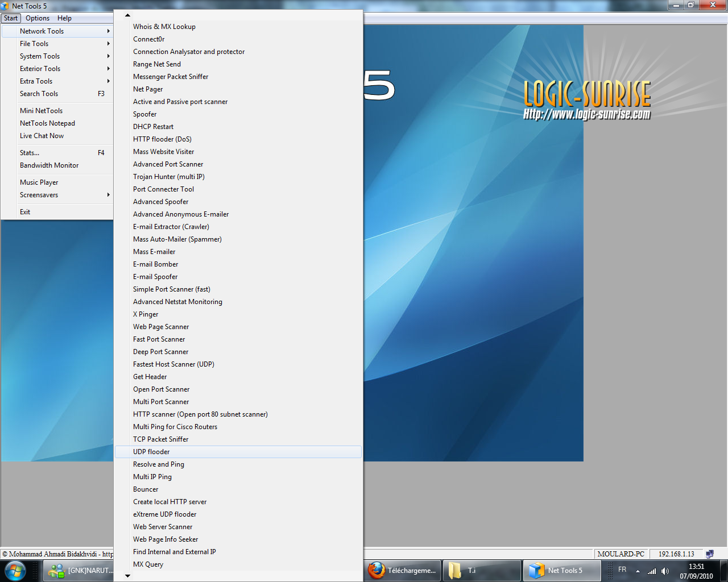
Task: Choose Live Chat Now
Action: (57, 136)
